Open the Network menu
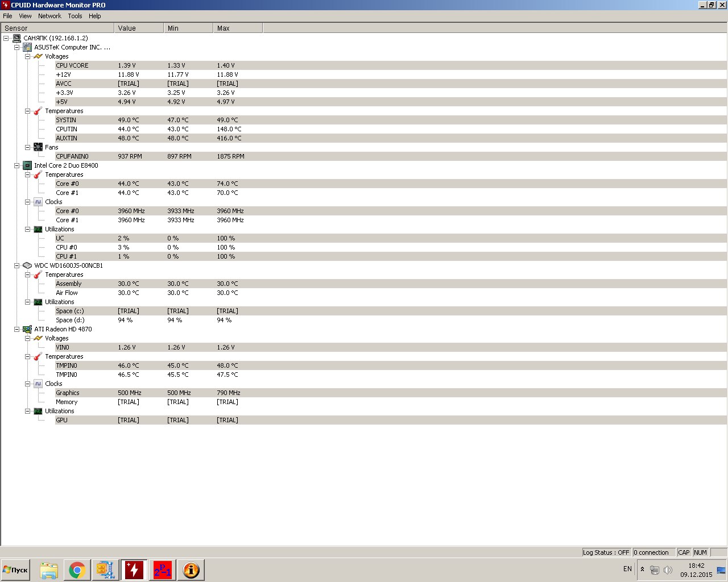728x582 pixels. tap(49, 16)
